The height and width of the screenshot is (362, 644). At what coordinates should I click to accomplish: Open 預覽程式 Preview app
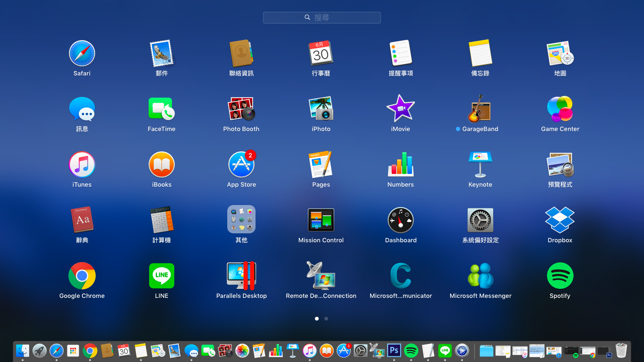tap(560, 165)
